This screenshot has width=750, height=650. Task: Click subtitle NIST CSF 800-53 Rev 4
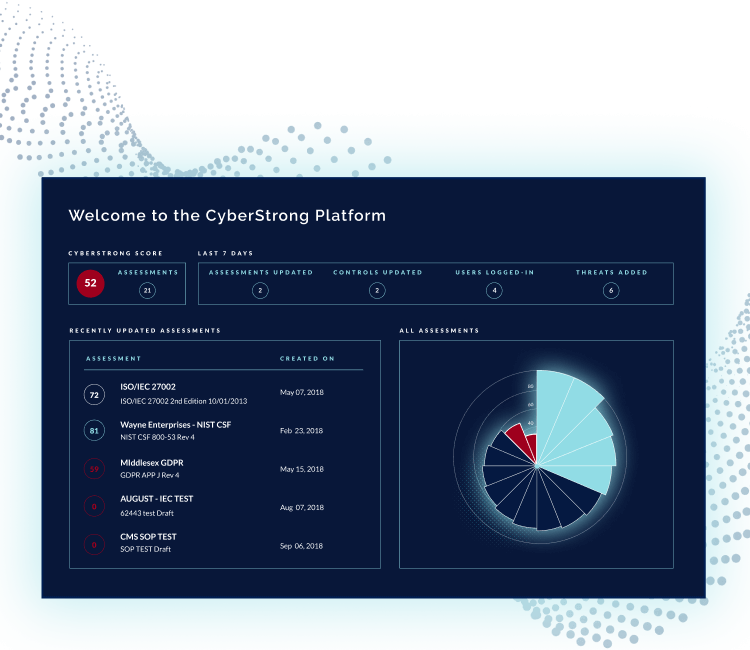click(157, 437)
